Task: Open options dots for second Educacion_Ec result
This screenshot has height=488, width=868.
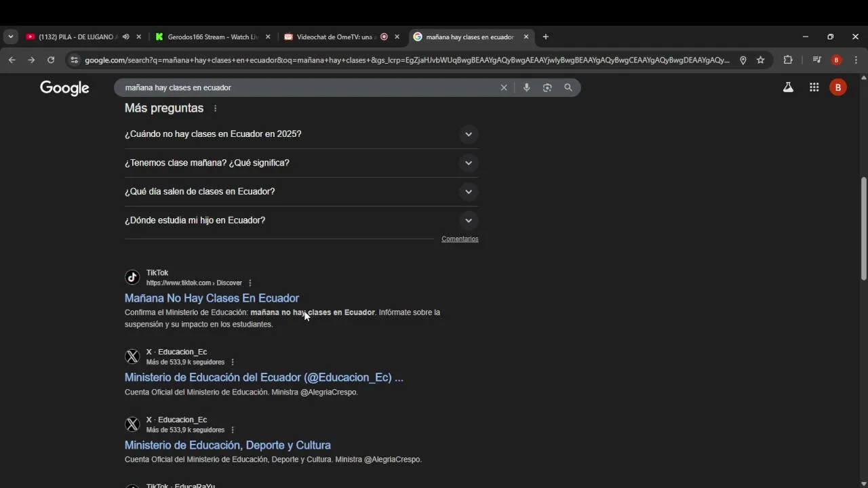Action: 233,430
